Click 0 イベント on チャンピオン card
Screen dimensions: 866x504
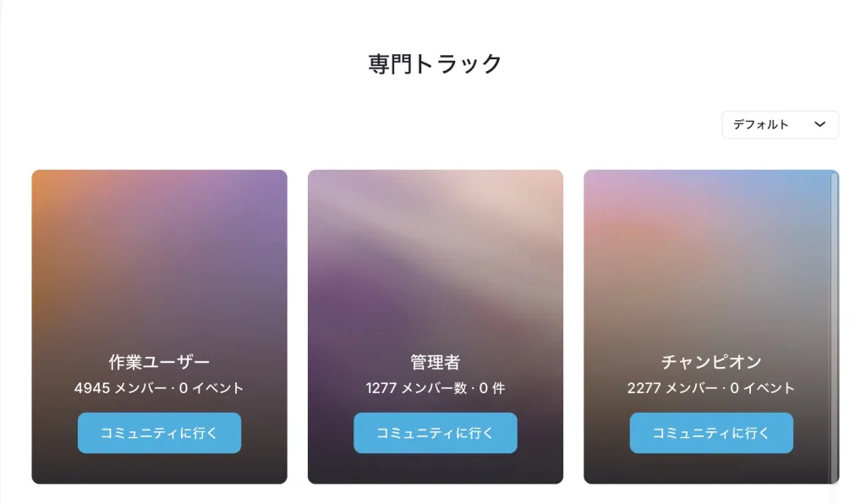click(762, 389)
